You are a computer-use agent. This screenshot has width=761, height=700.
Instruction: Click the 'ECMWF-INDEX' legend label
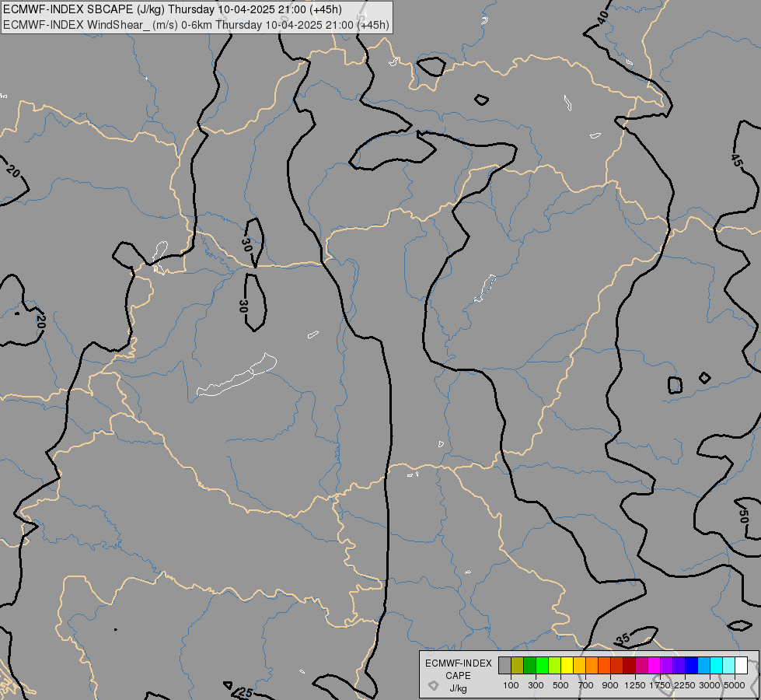[x=459, y=663]
